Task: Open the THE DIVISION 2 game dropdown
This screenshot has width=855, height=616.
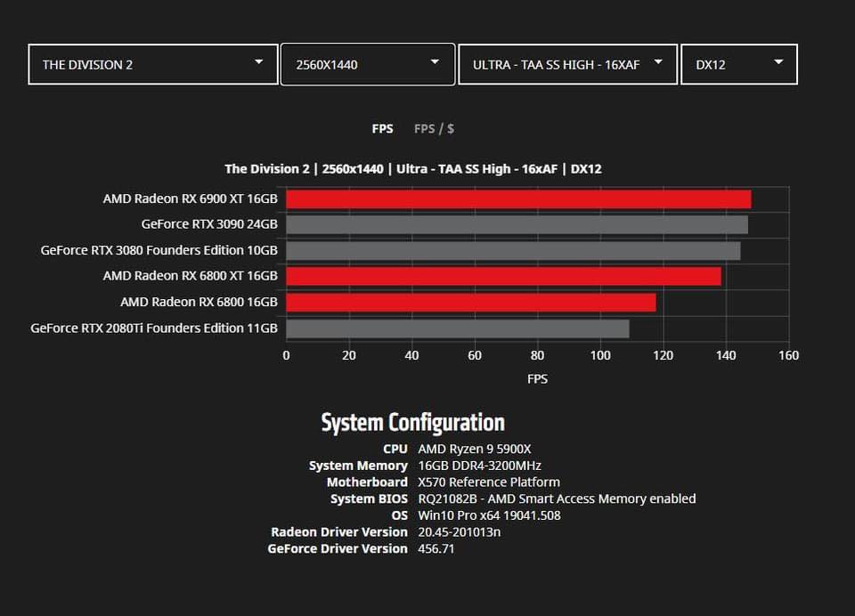Action: point(153,64)
